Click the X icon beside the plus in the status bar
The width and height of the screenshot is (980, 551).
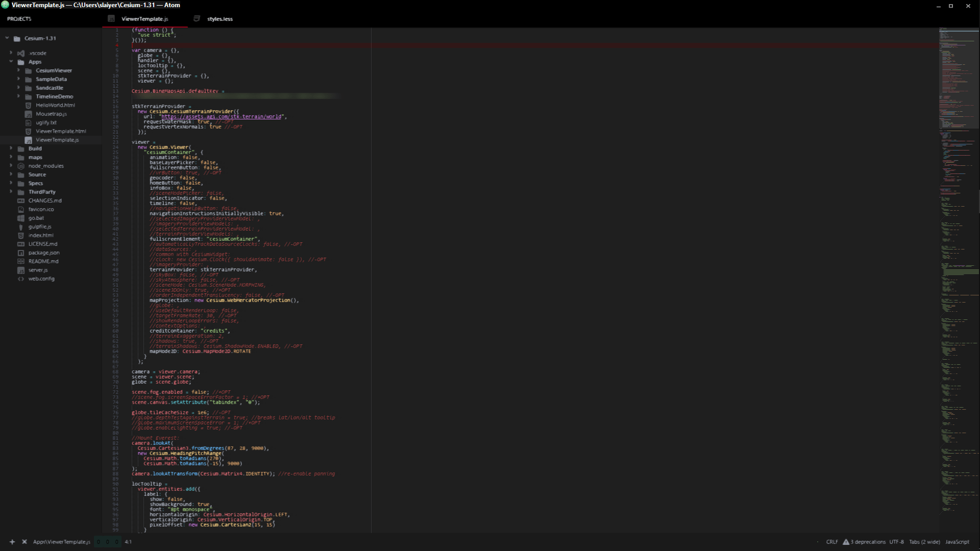[24, 542]
